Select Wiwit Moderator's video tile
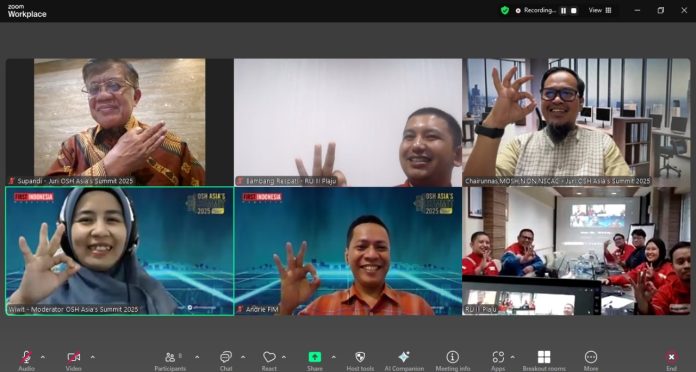 click(x=120, y=251)
